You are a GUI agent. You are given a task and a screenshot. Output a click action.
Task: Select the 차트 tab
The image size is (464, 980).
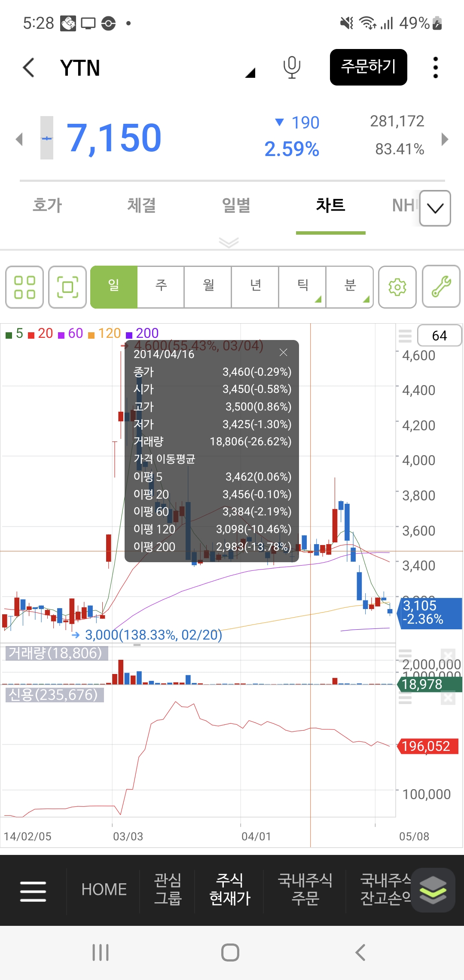(x=330, y=205)
